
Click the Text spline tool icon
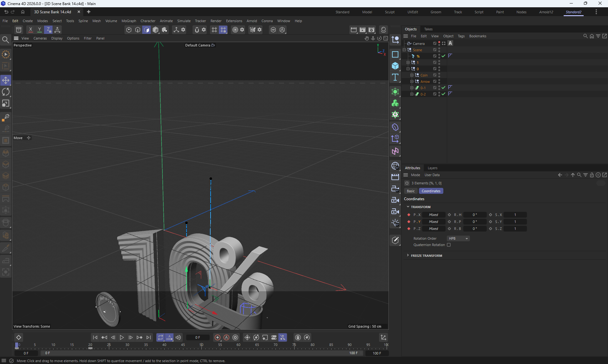coord(395,77)
